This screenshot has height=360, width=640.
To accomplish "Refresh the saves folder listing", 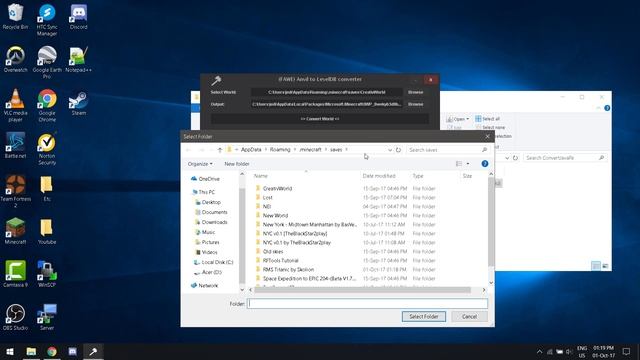I will pyautogui.click(x=398, y=150).
